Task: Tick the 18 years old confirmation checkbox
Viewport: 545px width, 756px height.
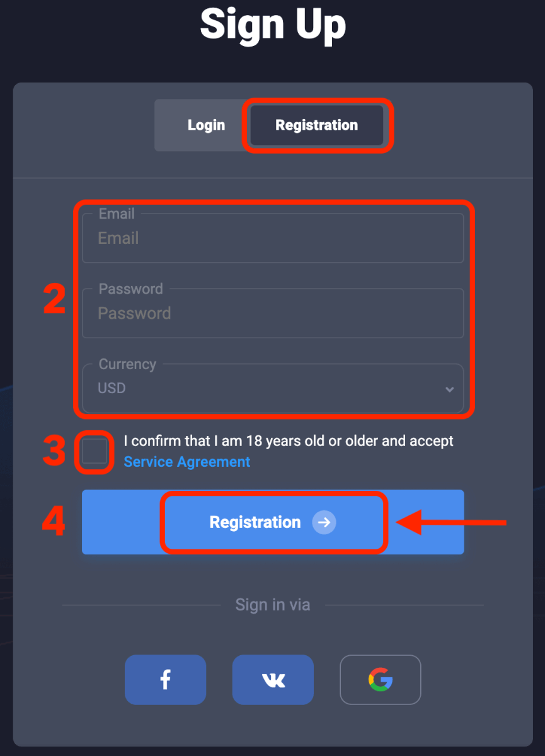Action: point(95,451)
